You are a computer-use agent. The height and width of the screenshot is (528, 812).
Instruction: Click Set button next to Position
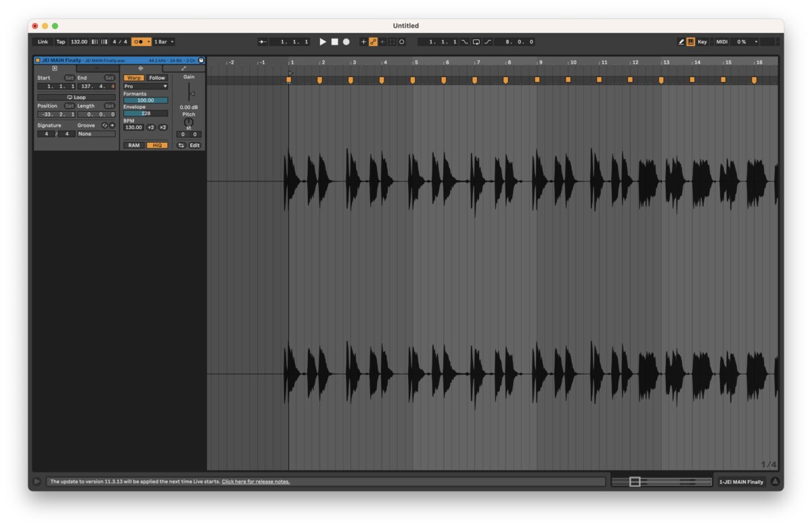coord(69,106)
